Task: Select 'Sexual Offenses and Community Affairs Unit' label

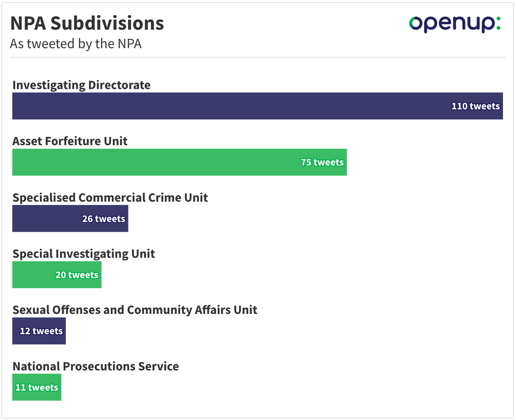Action: [x=135, y=310]
